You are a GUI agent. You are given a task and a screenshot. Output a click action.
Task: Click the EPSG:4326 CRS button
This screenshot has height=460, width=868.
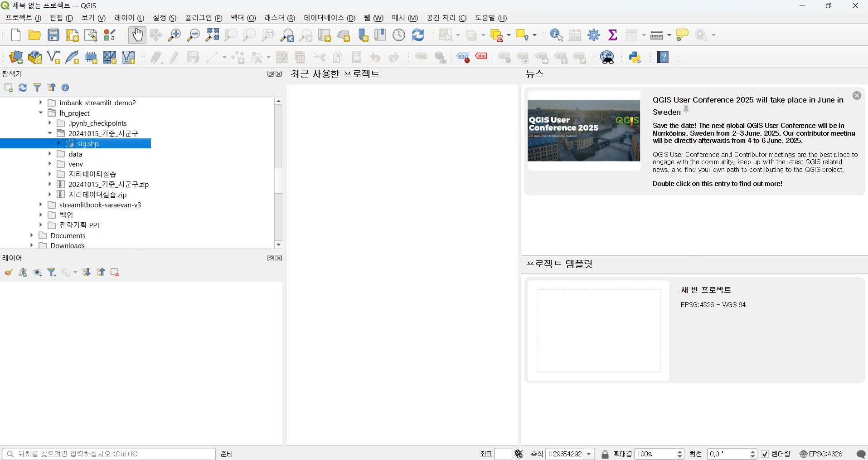[821, 454]
